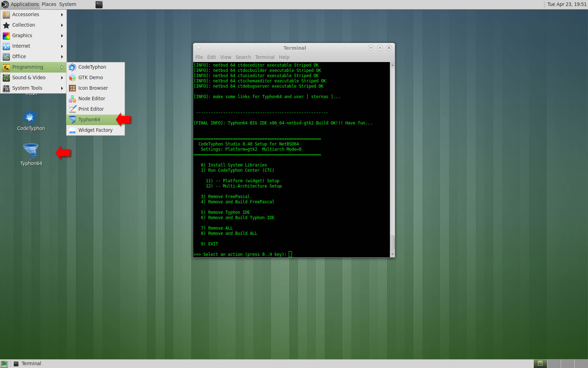588x368 pixels.
Task: Expand the Internet submenu arrow
Action: point(62,46)
